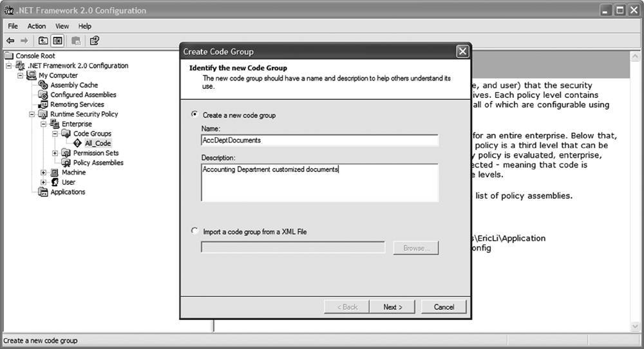
Task: Click the Assembly Cache icon
Action: [x=43, y=85]
